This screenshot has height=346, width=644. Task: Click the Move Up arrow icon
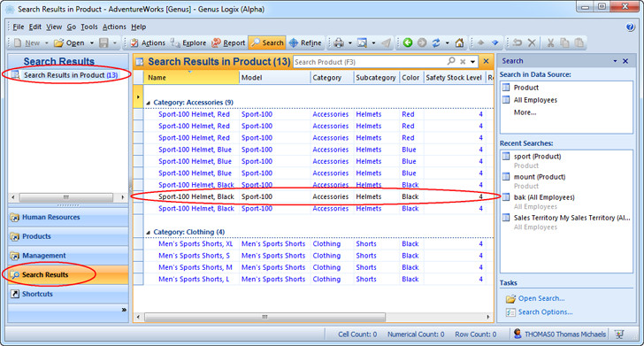pyautogui.click(x=481, y=42)
